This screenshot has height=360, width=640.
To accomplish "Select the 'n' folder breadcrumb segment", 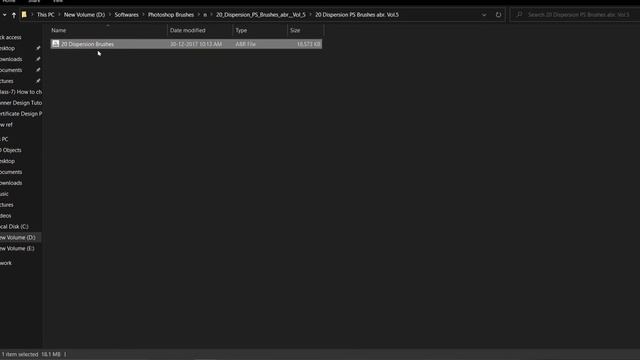I will (x=205, y=15).
